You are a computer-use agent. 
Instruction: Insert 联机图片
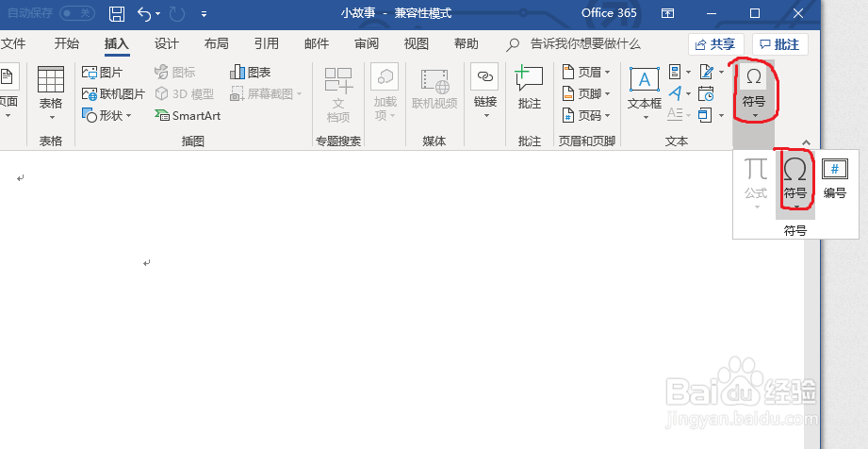coord(113,93)
